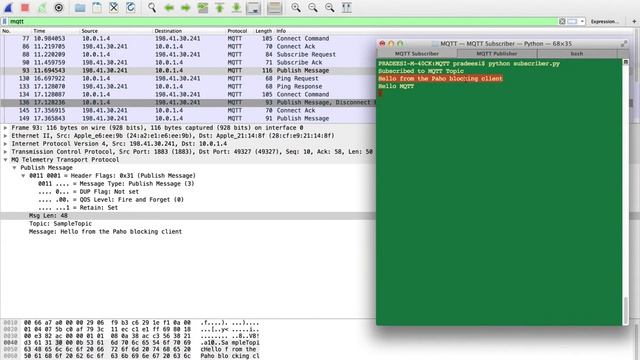Add a filter button with the plus icon

[634, 21]
